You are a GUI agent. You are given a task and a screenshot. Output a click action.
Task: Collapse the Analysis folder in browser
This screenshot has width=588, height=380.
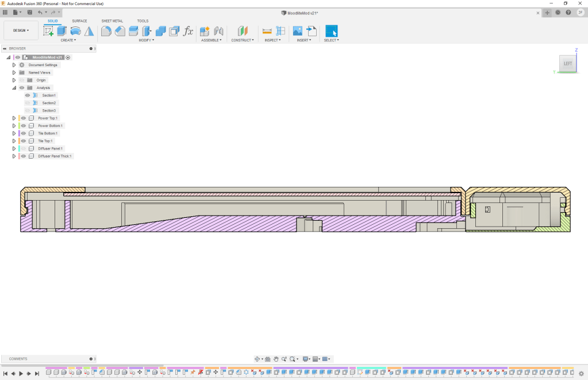pyautogui.click(x=14, y=88)
